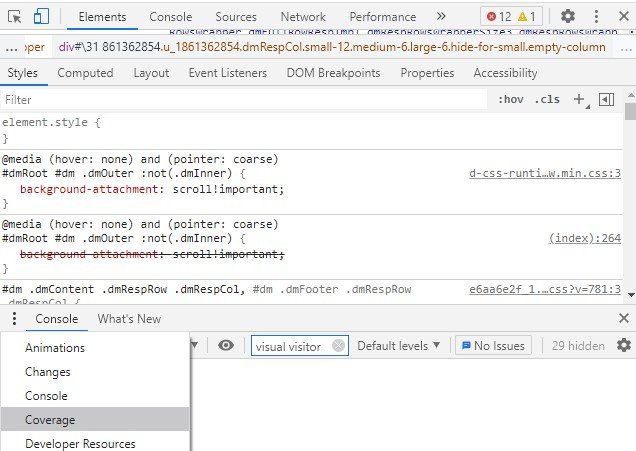Switch to the What's New tab
The height and width of the screenshot is (451, 636).
(129, 319)
